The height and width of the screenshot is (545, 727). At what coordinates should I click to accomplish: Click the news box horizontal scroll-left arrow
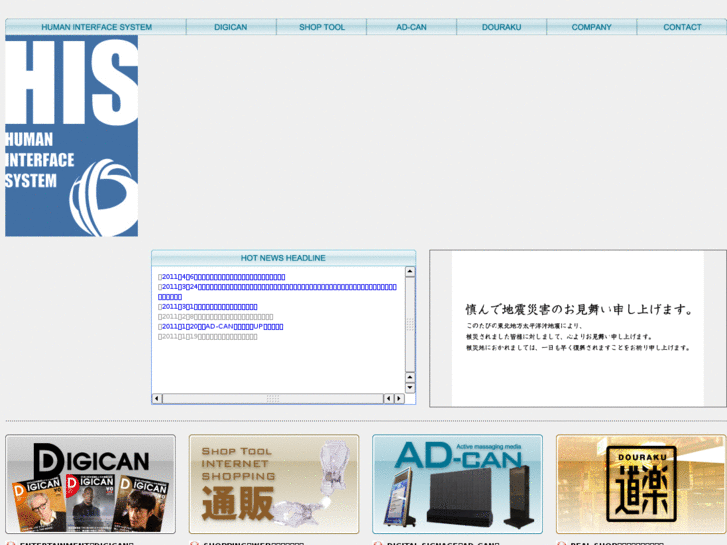[157, 398]
